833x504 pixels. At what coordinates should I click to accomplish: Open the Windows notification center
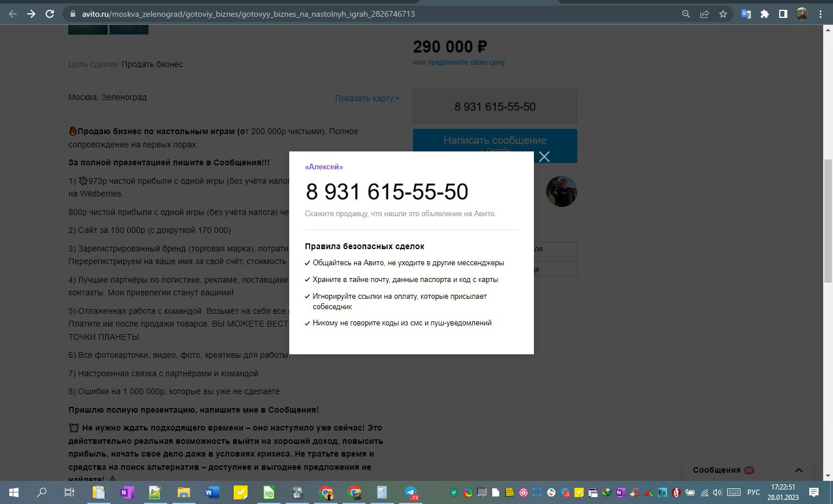click(814, 492)
